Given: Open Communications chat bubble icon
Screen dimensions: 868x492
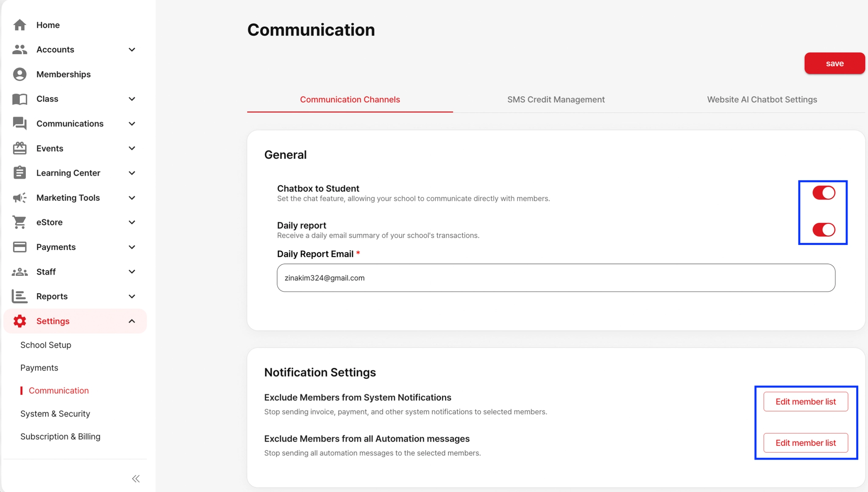Looking at the screenshot, I should point(19,123).
